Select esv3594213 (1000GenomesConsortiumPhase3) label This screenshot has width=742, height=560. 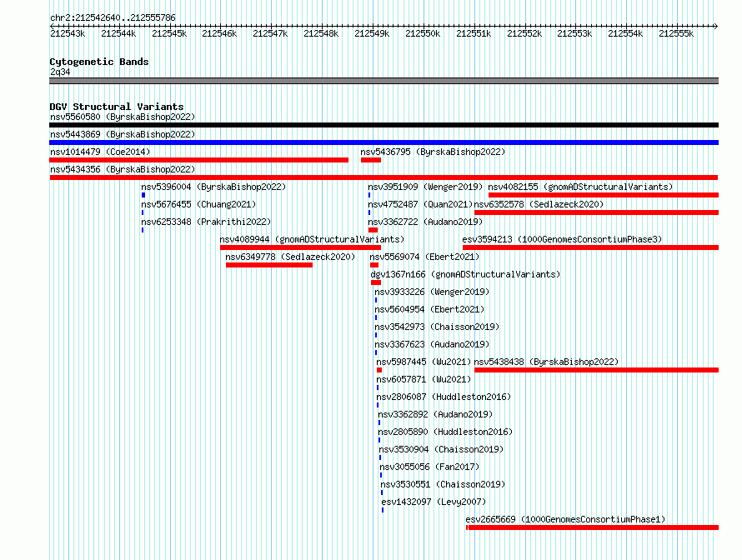pos(562,239)
